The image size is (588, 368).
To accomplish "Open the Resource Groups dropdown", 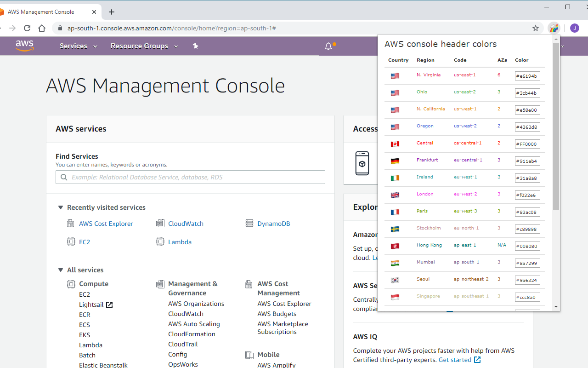I will [x=144, y=46].
